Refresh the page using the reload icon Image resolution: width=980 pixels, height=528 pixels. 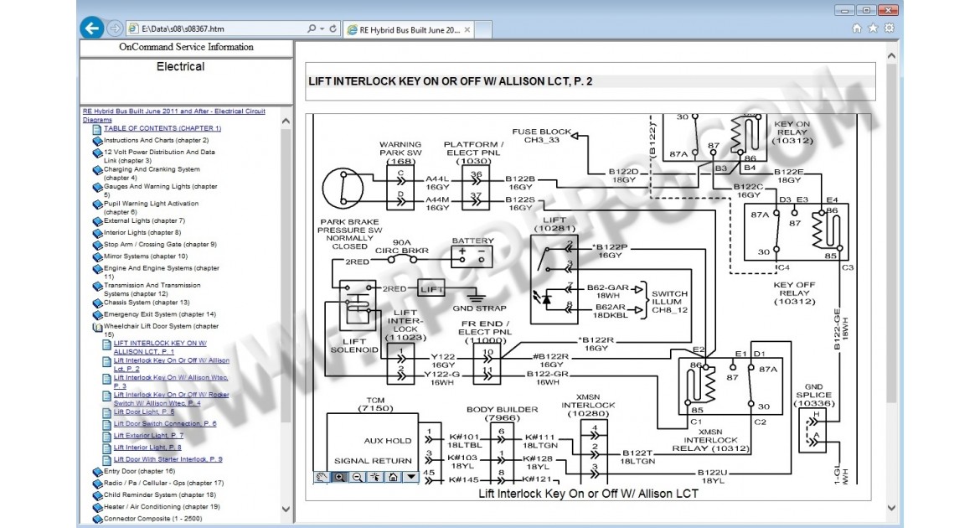click(333, 28)
